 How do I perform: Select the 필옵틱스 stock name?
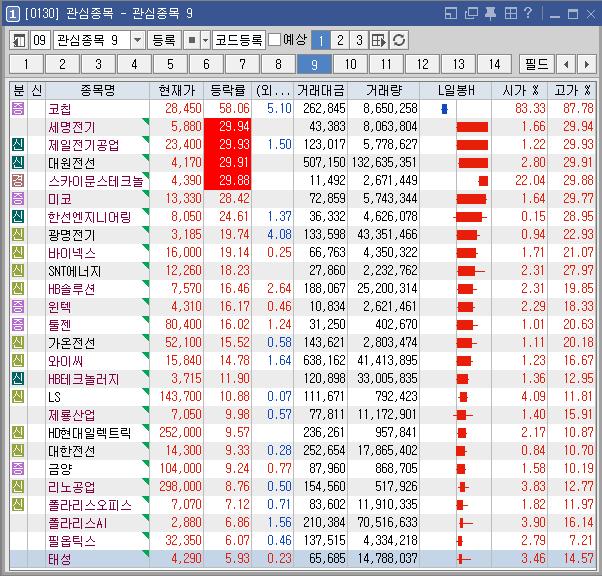tap(71, 541)
